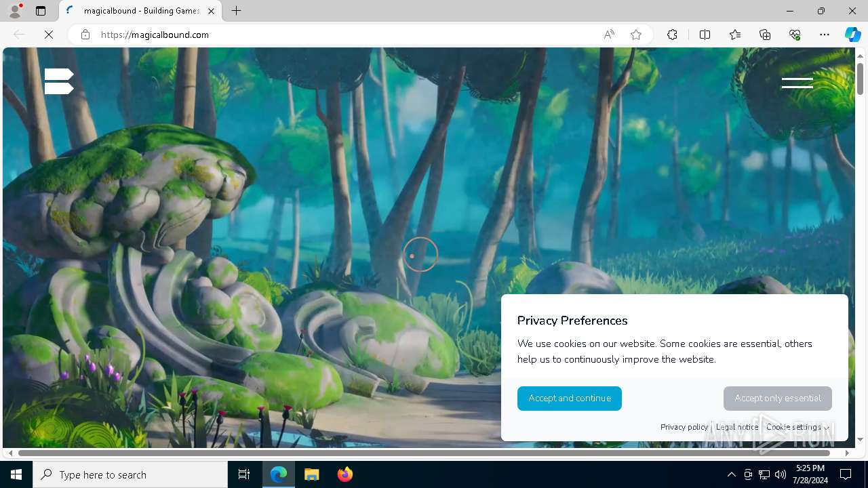This screenshot has height=488, width=868.
Task: Select the magicalbound tab
Action: point(139,11)
